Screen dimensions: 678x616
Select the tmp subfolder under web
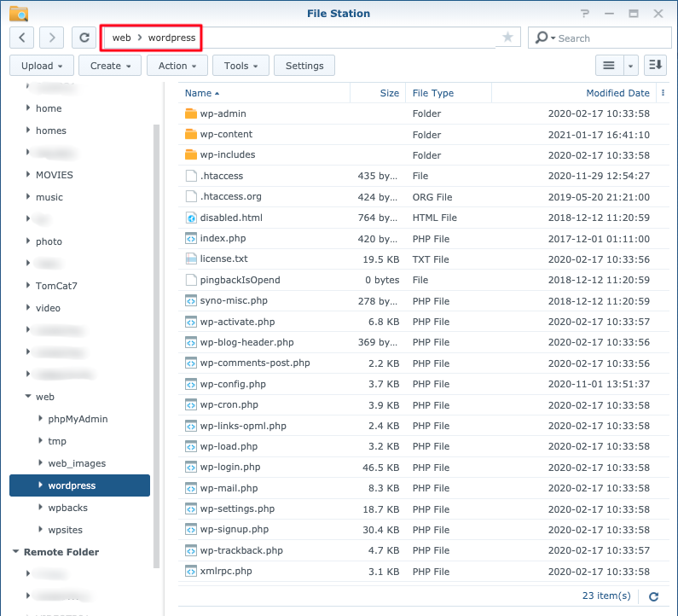pyautogui.click(x=57, y=441)
